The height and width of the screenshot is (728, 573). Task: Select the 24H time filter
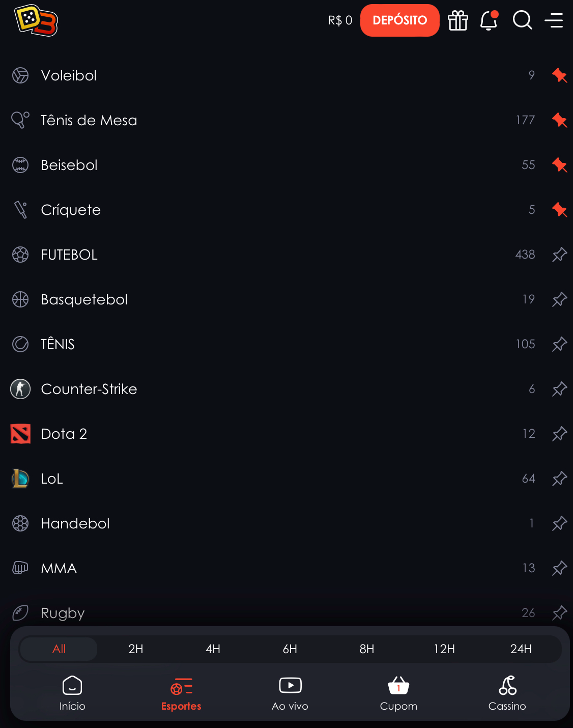pos(521,649)
